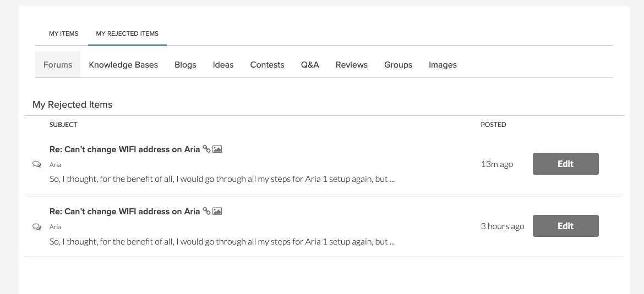Open the Images tab

coord(443,65)
